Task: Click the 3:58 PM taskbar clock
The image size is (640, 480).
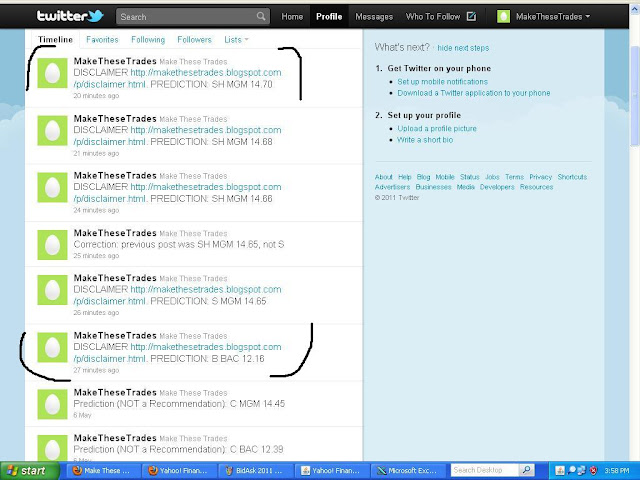Action: [x=617, y=471]
